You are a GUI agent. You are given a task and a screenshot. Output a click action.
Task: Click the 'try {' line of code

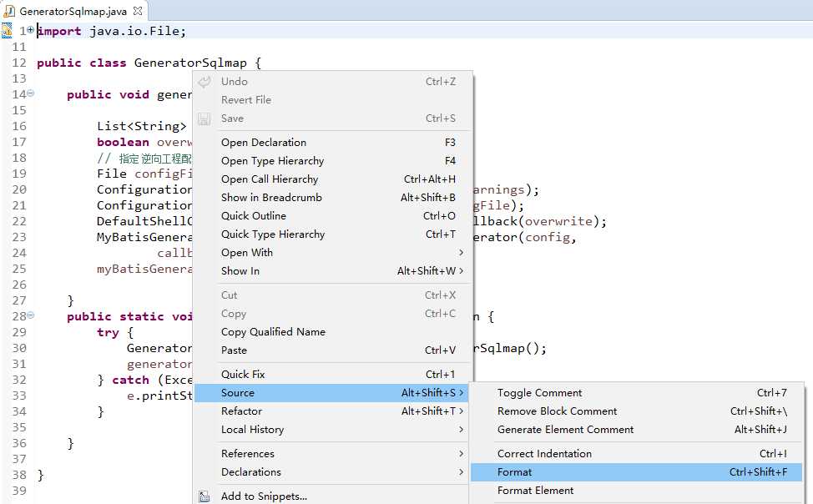click(x=115, y=332)
